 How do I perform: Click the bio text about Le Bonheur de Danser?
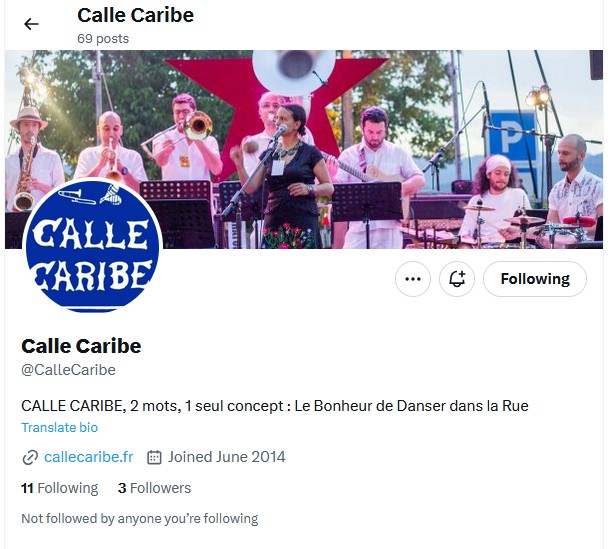pyautogui.click(x=275, y=406)
